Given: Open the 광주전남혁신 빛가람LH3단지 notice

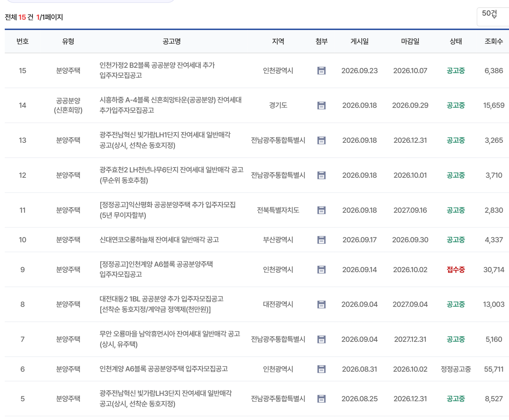Looking at the screenshot, I should [166, 399].
